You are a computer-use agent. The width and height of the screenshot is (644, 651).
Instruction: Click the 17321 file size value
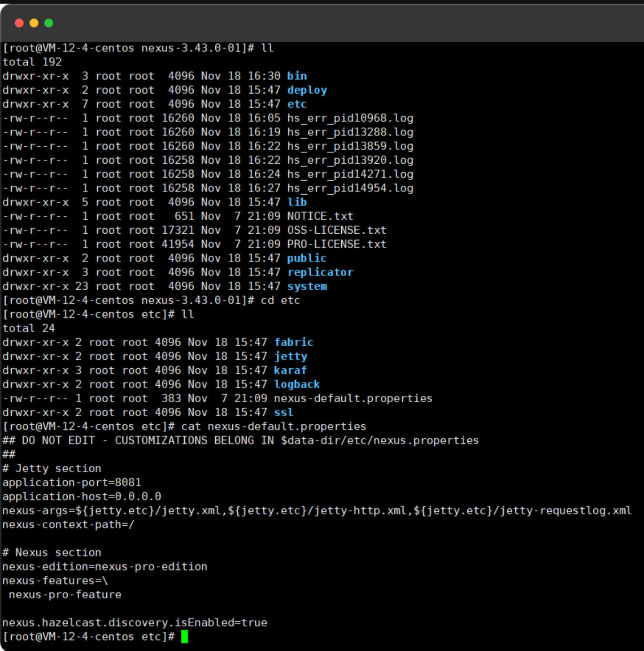178,230
